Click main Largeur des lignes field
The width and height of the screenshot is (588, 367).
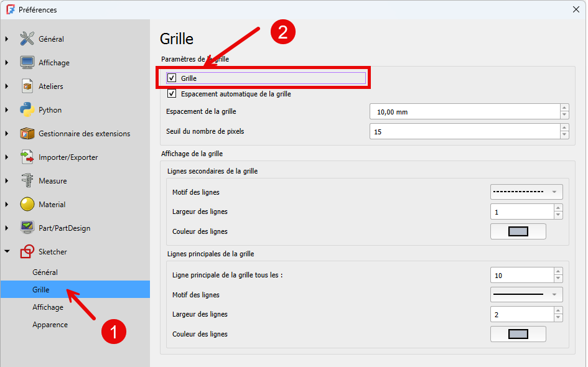(521, 314)
